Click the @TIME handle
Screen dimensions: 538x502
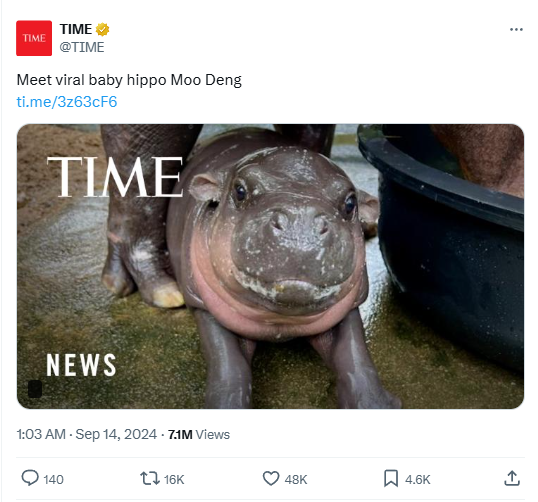(x=82, y=47)
